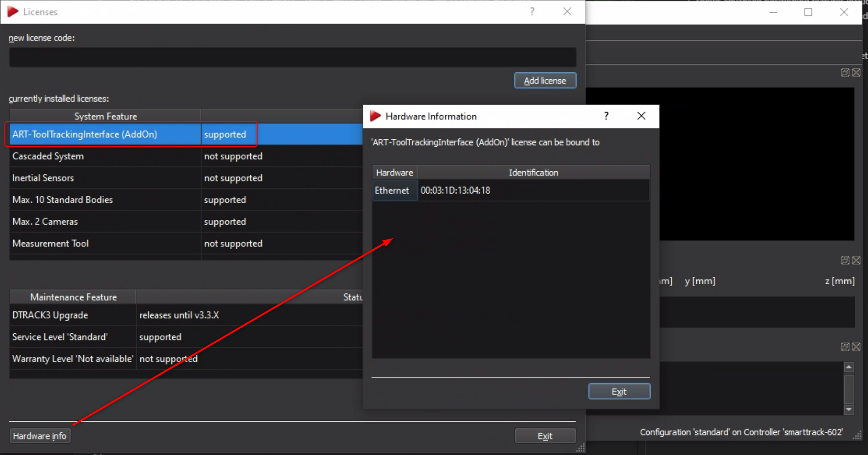Close the coordinates panel in main window

[x=856, y=260]
